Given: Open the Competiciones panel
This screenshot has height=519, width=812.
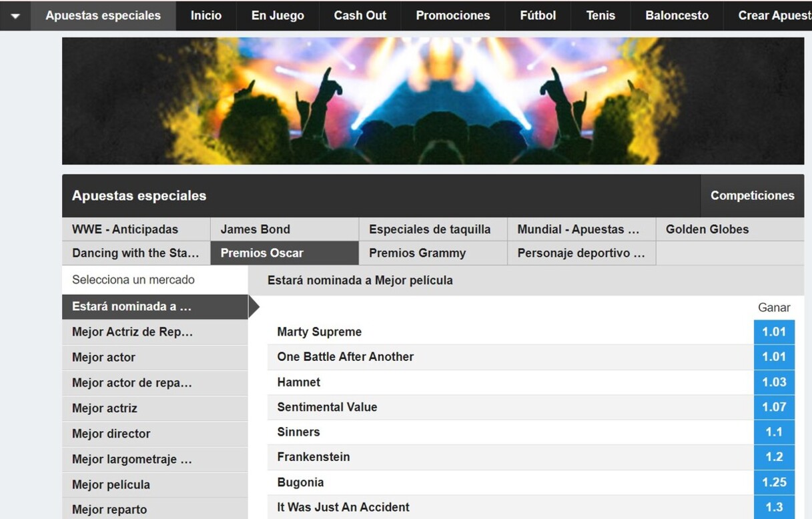Looking at the screenshot, I should pos(752,195).
